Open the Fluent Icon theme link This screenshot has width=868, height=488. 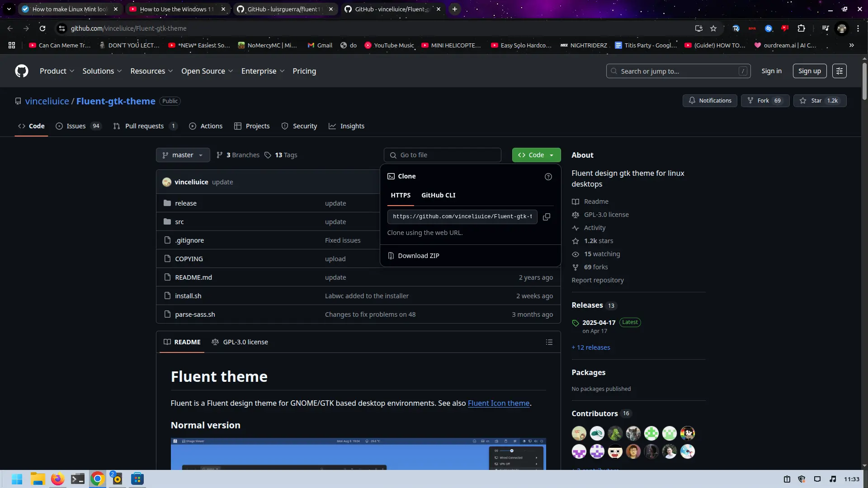(498, 403)
